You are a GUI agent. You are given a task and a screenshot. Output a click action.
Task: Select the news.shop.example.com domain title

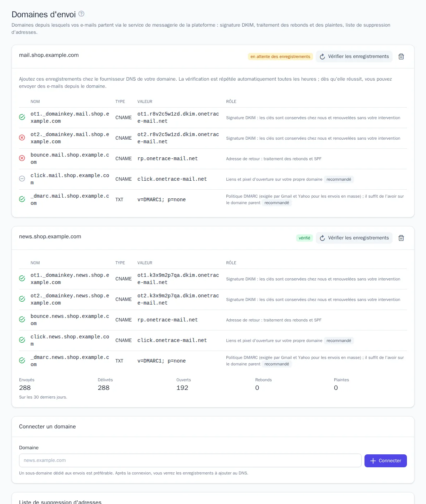[50, 237]
